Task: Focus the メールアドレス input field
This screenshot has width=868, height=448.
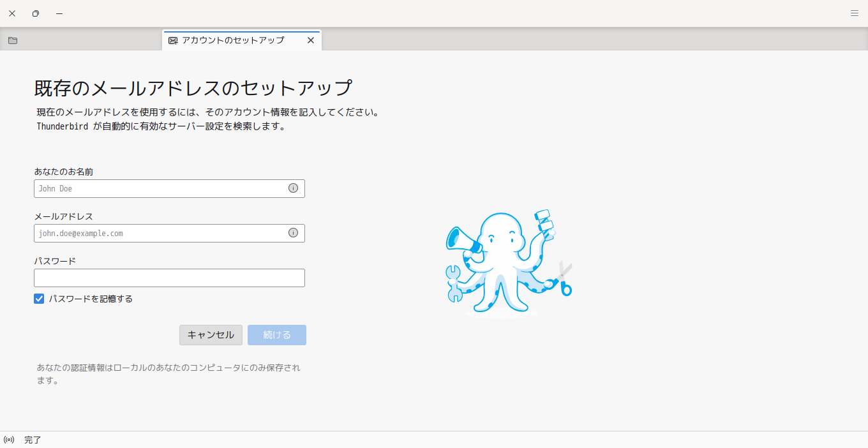Action: coord(169,233)
